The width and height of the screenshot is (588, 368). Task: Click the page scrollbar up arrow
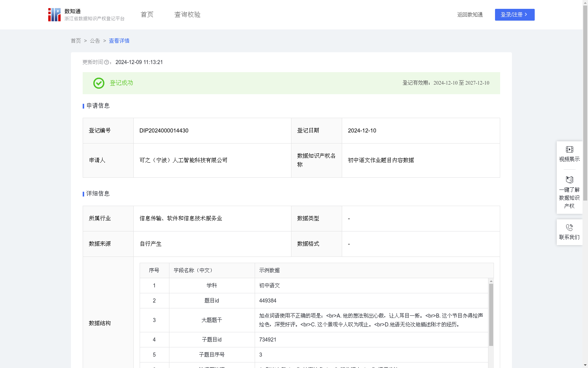tap(585, 3)
